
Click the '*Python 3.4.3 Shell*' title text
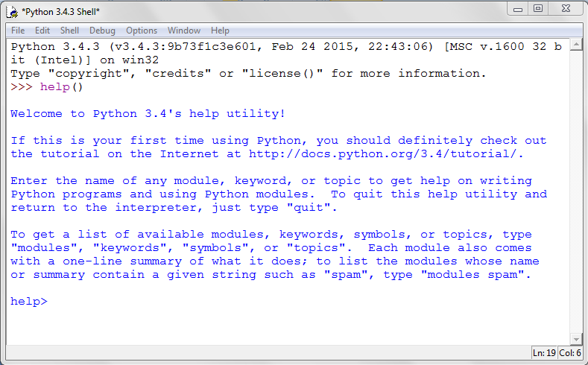click(x=61, y=12)
